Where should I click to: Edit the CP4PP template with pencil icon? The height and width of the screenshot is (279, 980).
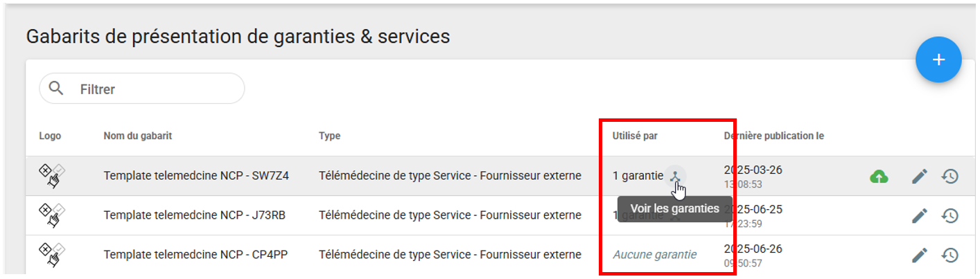click(919, 255)
